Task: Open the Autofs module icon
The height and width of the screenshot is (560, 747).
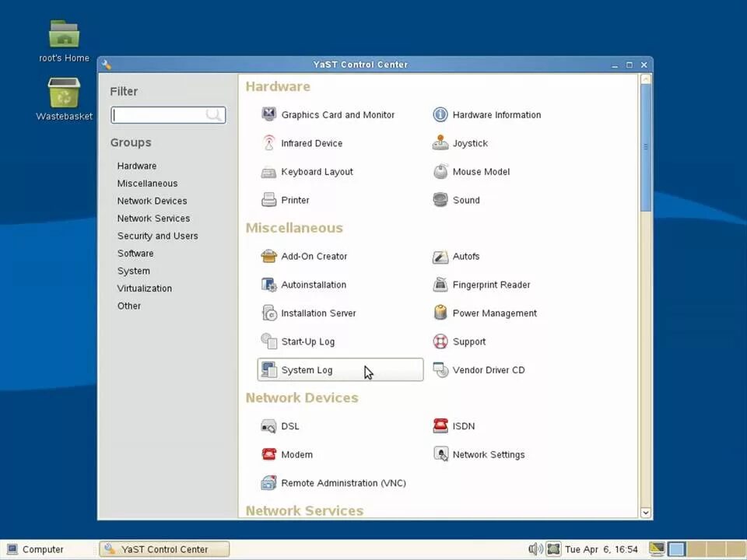Action: [x=440, y=256]
